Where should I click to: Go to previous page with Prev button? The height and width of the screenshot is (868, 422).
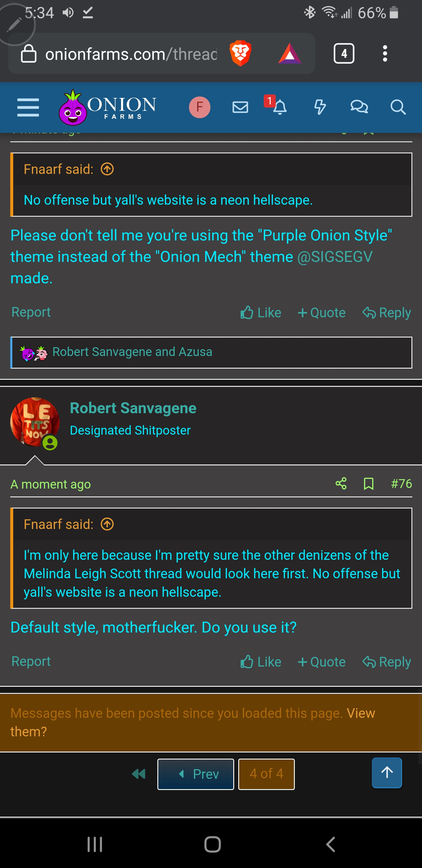click(196, 774)
